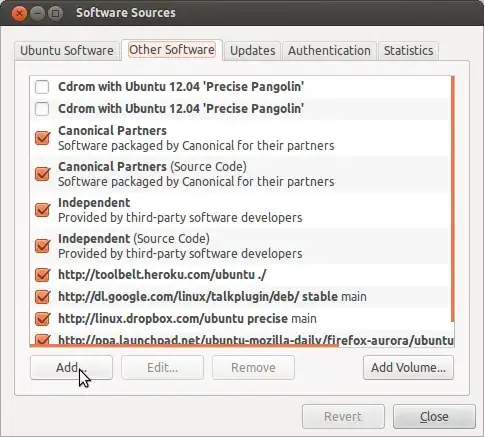Close window with the red title-bar button
This screenshot has width=484, height=437.
19,13
